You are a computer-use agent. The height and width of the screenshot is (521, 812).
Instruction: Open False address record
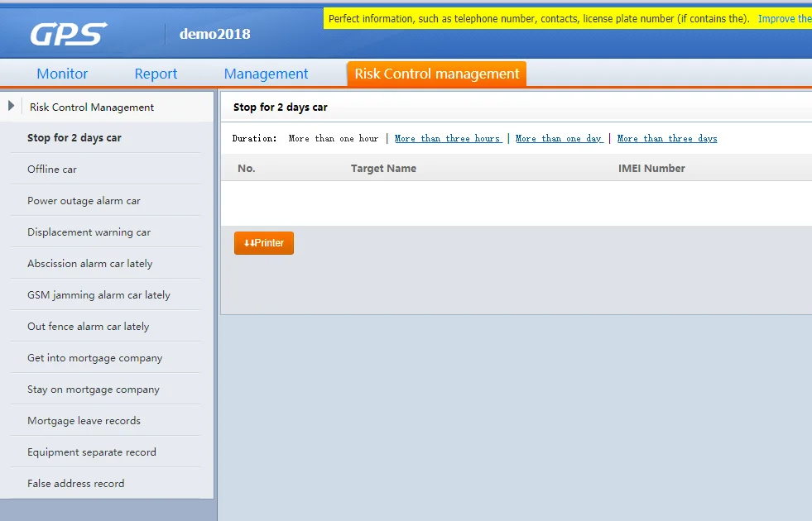coord(75,484)
